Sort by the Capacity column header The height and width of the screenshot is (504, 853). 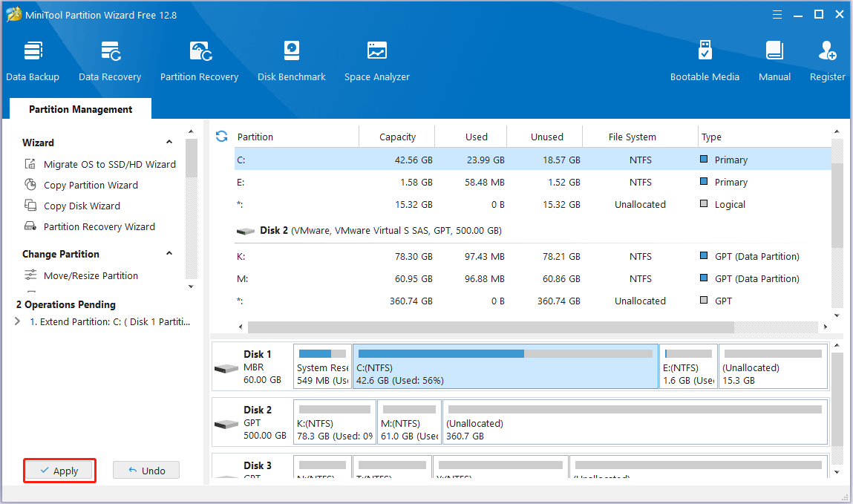click(x=397, y=137)
